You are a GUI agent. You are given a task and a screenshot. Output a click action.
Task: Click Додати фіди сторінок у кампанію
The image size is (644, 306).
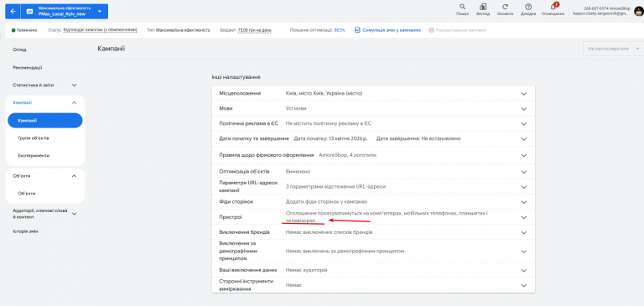pos(326,202)
